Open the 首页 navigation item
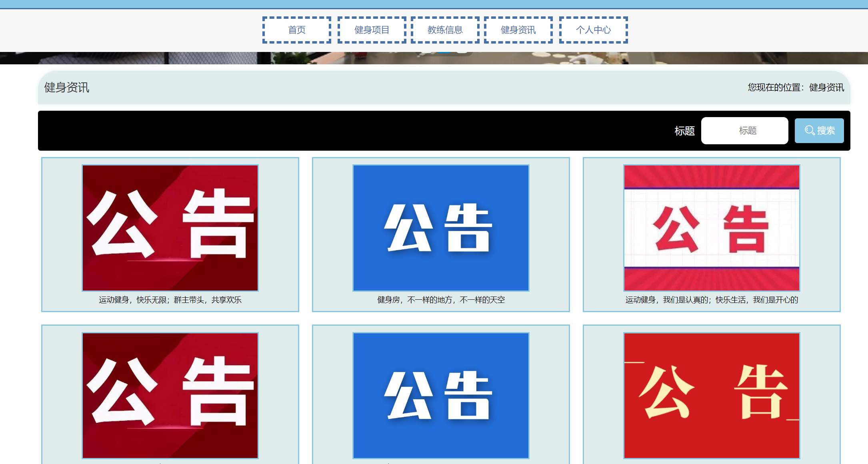The width and height of the screenshot is (868, 464). pyautogui.click(x=296, y=30)
